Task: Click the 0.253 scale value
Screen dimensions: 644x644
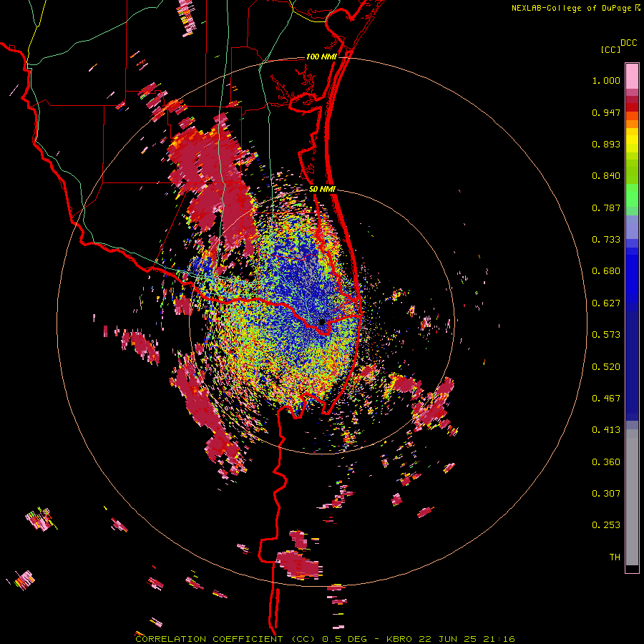Action: pos(606,525)
